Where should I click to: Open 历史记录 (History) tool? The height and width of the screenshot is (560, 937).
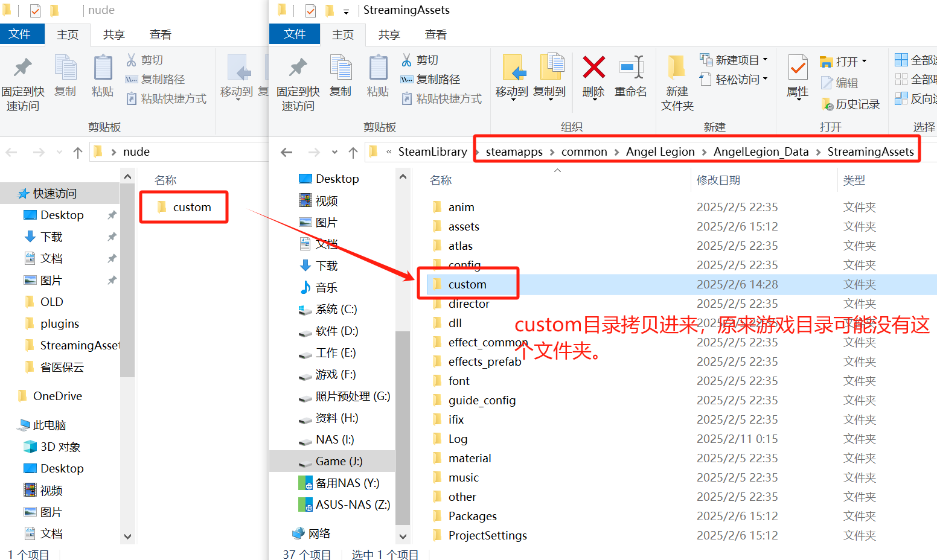coord(850,104)
